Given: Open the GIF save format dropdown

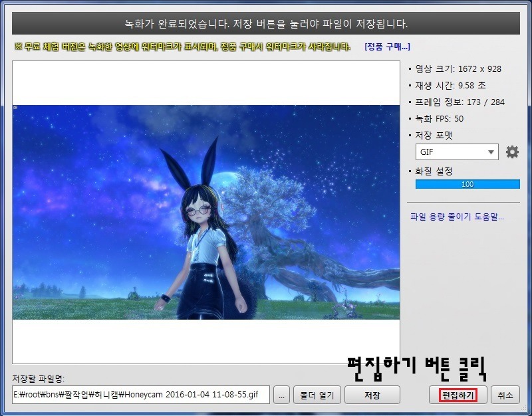Looking at the screenshot, I should tap(457, 152).
